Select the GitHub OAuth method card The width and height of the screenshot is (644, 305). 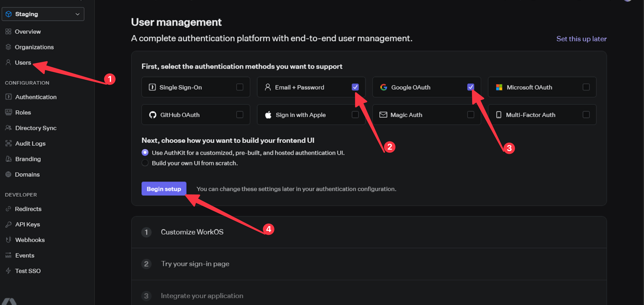pos(196,115)
